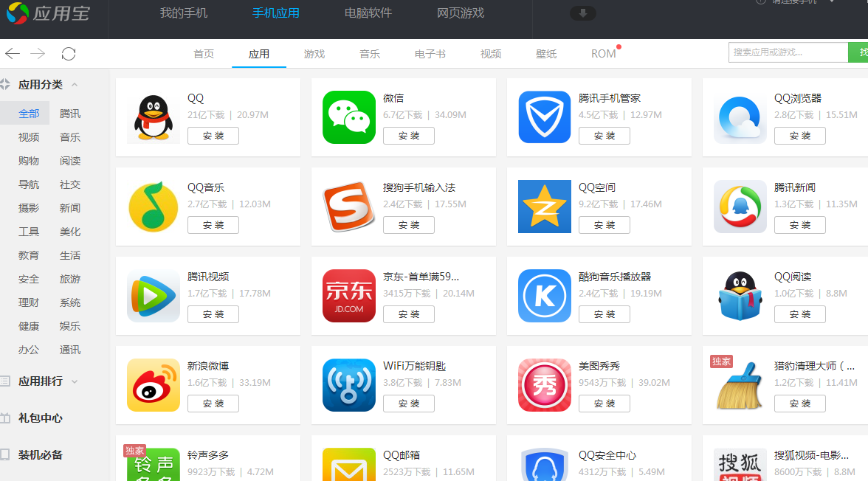Select the 腾讯 category

(69, 114)
